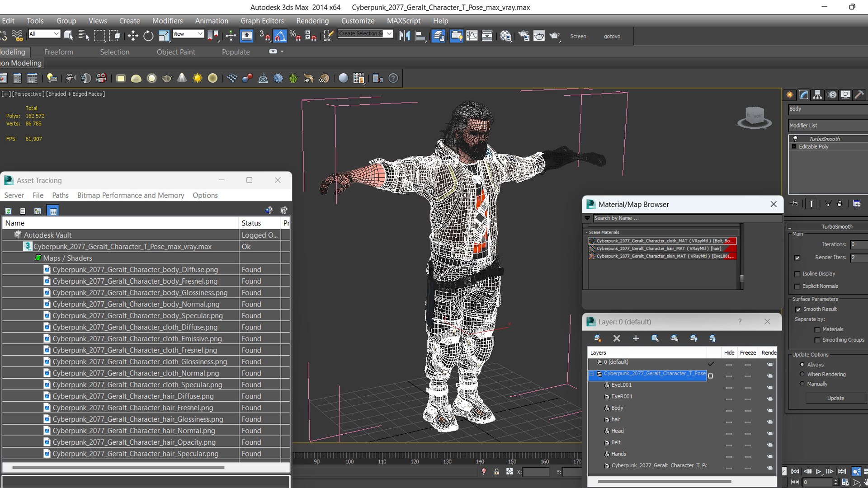
Task: Click the sun light icon in ribbon
Action: (x=197, y=78)
